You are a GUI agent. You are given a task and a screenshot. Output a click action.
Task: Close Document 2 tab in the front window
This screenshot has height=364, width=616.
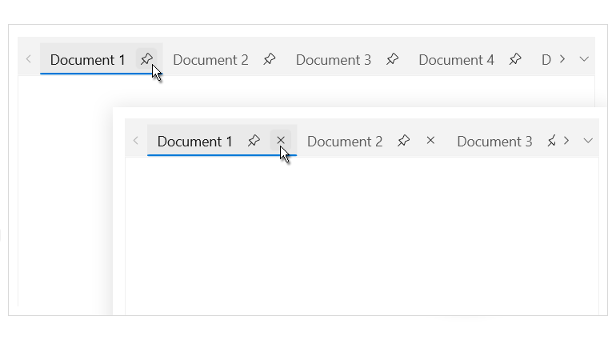(430, 140)
